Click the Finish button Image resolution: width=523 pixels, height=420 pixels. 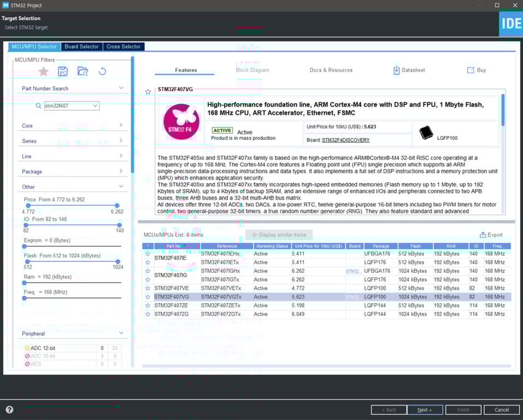tap(463, 410)
